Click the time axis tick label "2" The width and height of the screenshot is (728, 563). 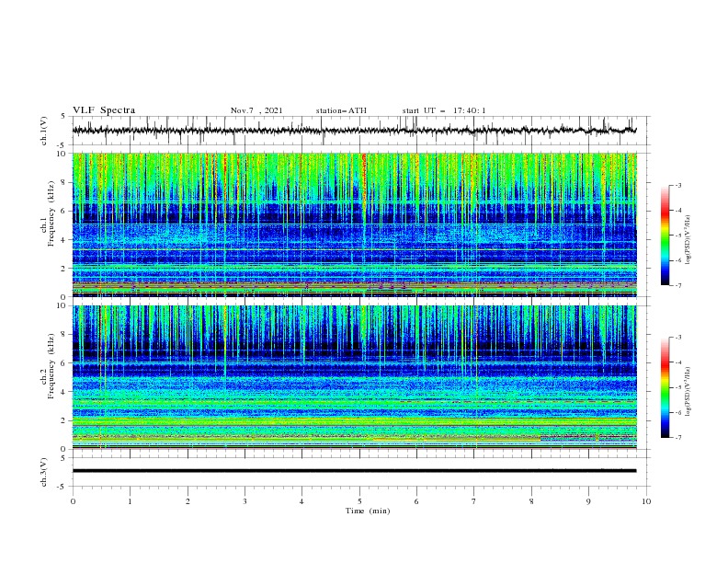188,501
